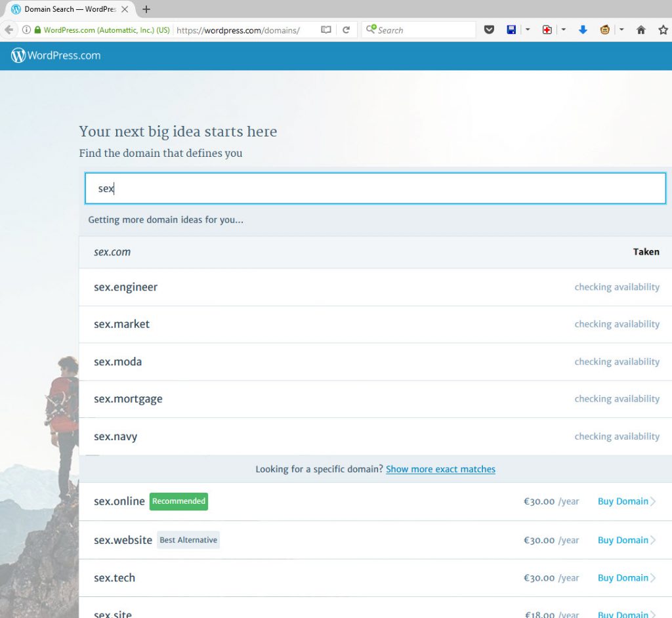The image size is (672, 618).
Task: Click checking availability text for sex.engineer
Action: click(617, 287)
